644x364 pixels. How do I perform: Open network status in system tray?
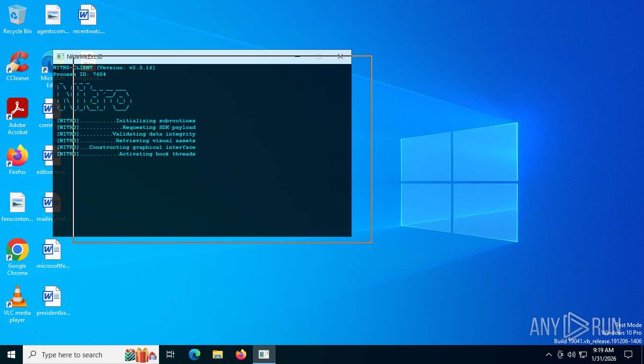click(x=583, y=355)
